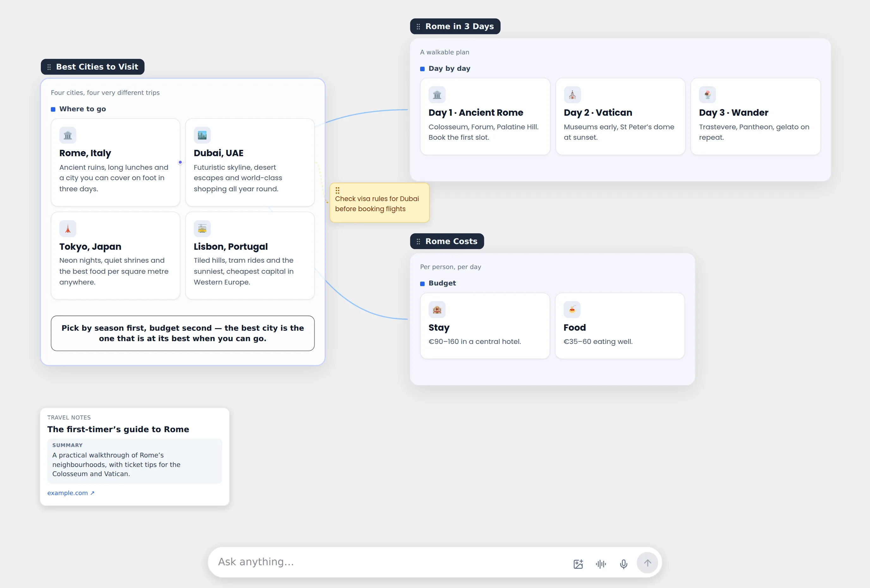870x588 pixels.
Task: Click the Food pasta icon
Action: (x=572, y=309)
